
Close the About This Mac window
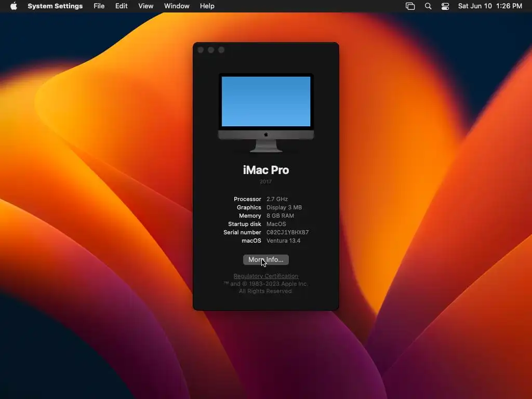click(201, 50)
